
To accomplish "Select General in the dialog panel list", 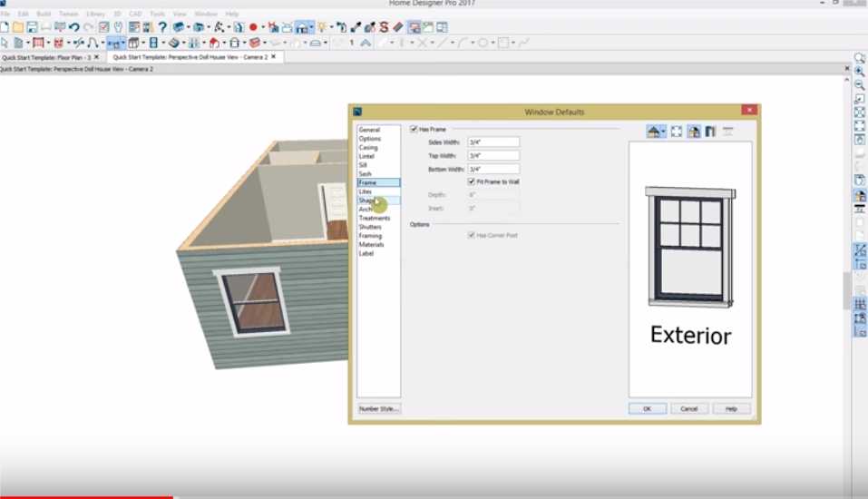I will (x=369, y=130).
